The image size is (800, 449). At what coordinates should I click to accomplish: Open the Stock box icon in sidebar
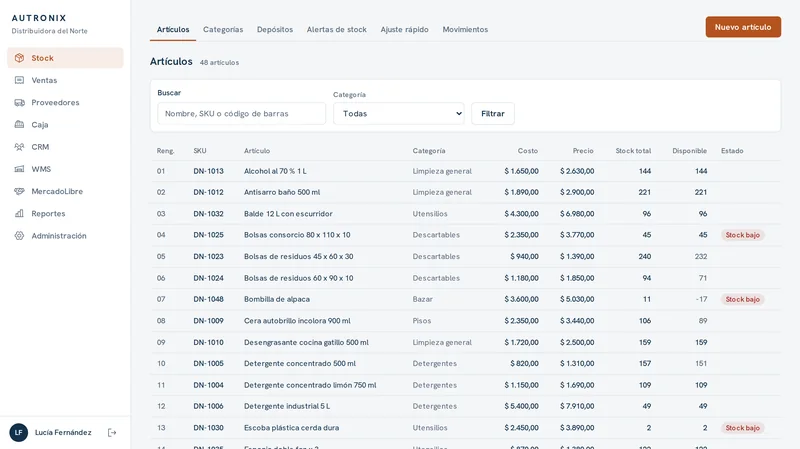(x=19, y=58)
